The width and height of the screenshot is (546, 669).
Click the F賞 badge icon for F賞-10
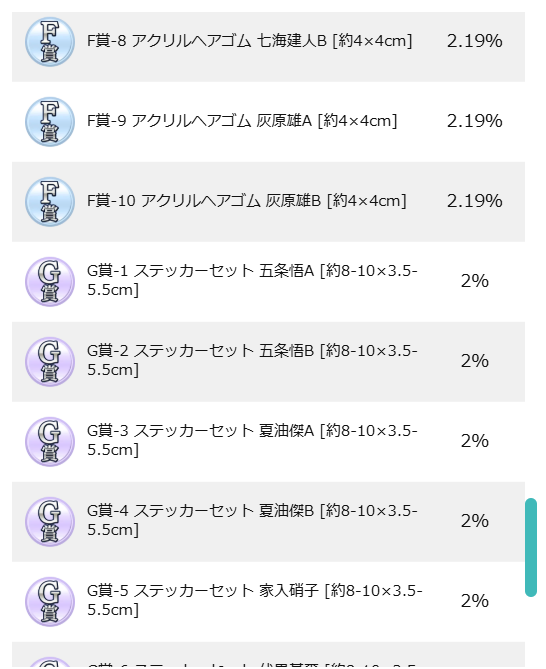pos(50,202)
